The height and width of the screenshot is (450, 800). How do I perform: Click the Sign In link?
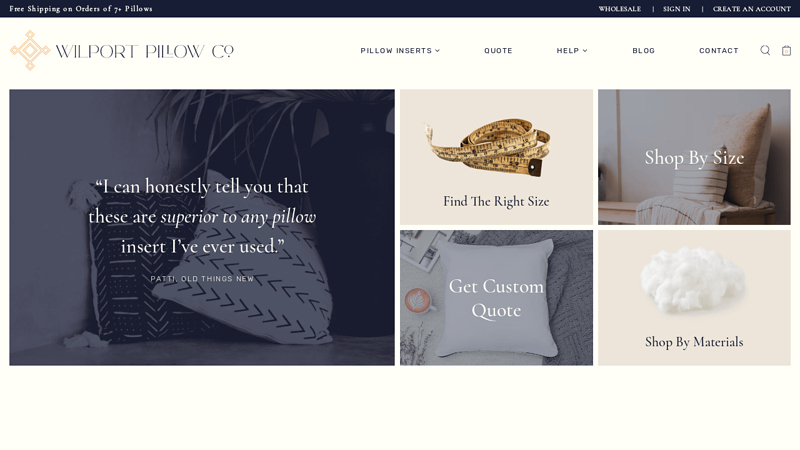pyautogui.click(x=677, y=9)
